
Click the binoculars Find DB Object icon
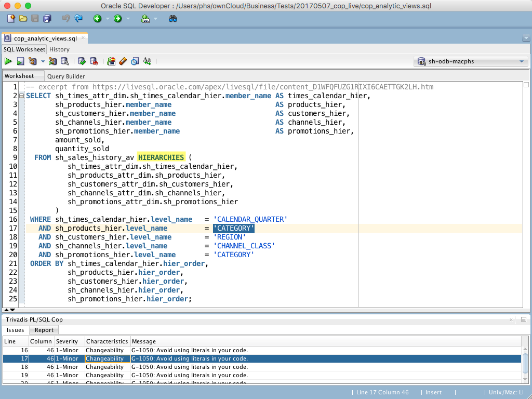click(172, 19)
